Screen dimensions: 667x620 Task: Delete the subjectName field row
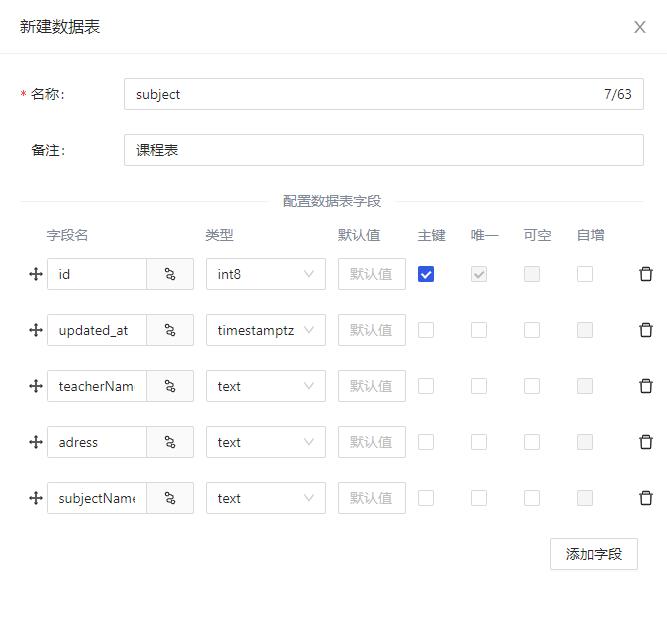coord(646,498)
